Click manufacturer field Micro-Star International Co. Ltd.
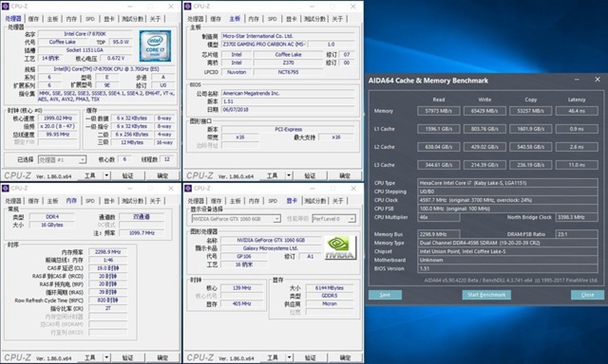Screen dimensions: 608x364 point(288,36)
